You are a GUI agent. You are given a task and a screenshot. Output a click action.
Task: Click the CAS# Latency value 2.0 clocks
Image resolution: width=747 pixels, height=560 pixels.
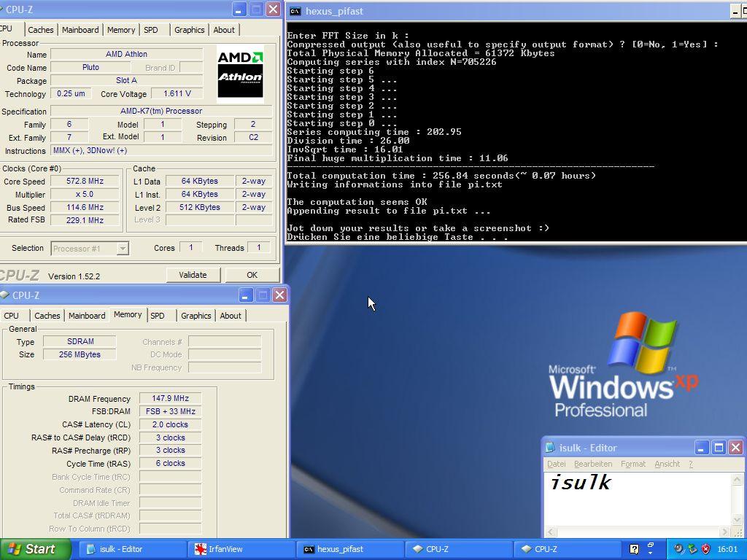[170, 424]
